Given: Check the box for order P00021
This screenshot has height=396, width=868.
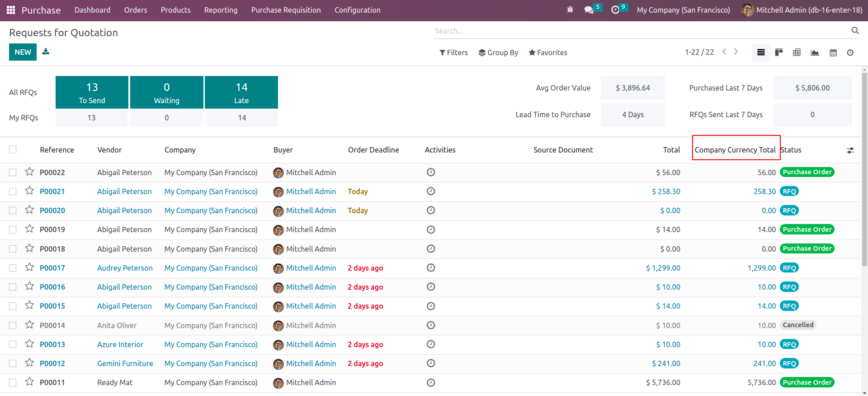Looking at the screenshot, I should coord(13,191).
